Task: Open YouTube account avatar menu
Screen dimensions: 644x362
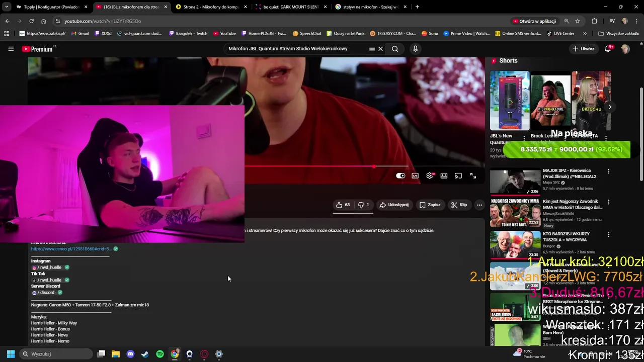Action: [x=625, y=49]
